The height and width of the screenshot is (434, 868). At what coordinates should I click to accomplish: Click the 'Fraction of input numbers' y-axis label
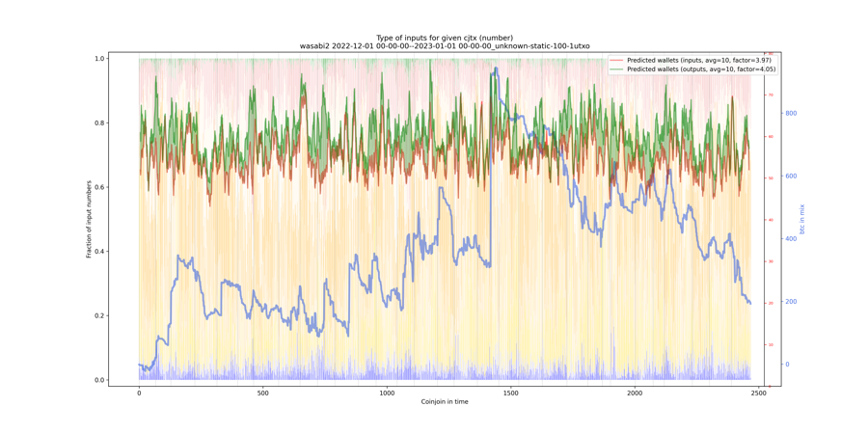point(89,219)
